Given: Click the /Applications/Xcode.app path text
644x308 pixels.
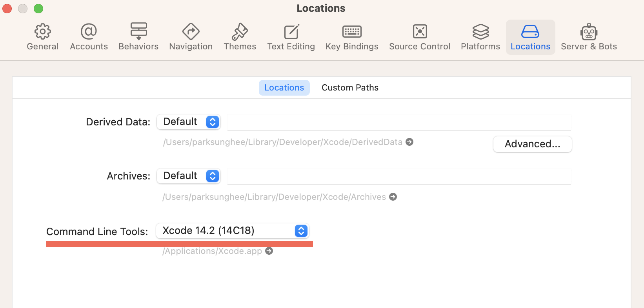Looking at the screenshot, I should click(212, 251).
